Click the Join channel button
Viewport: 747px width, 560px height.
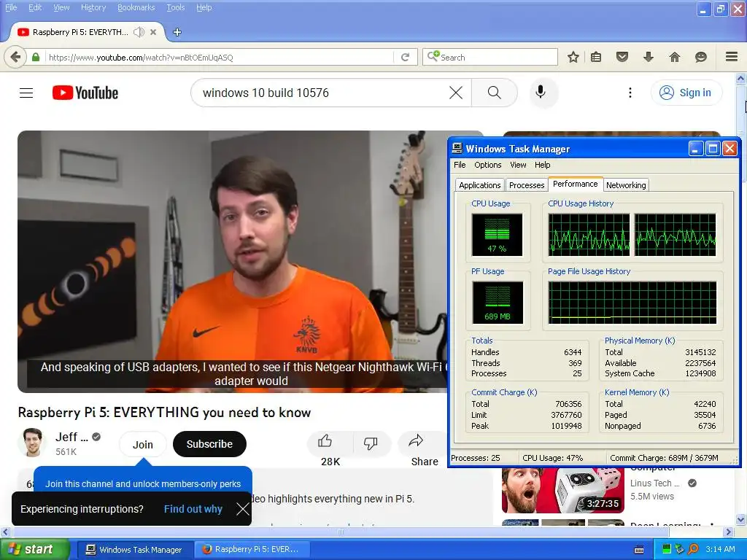[143, 444]
